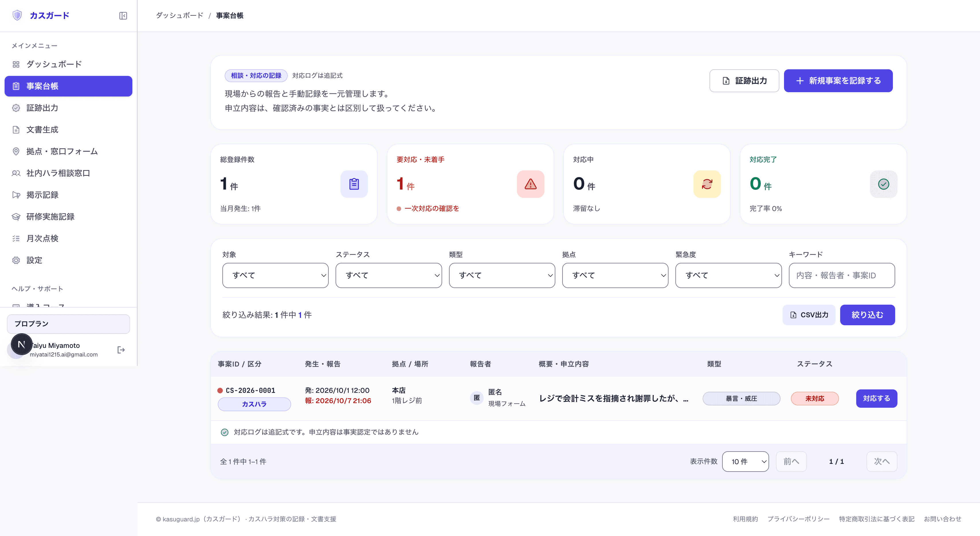Click the 文書生成 document icon in sidebar
Viewport: 980px width, 536px height.
[16, 130]
